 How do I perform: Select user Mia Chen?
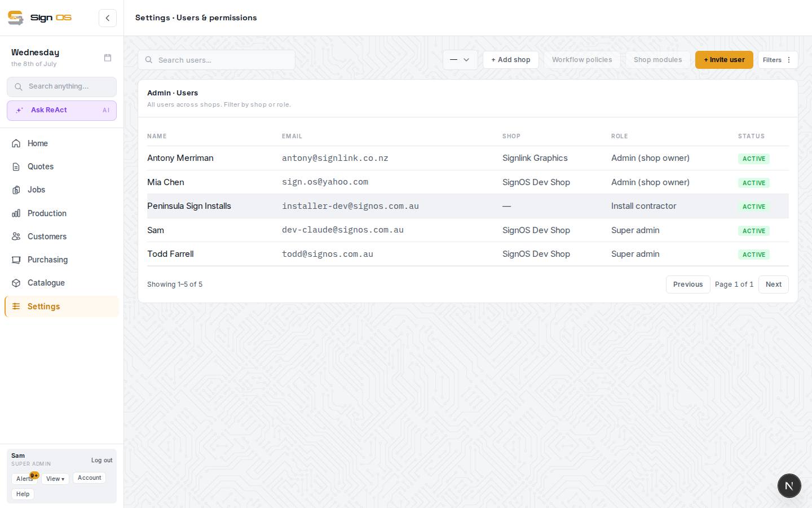pos(166,182)
